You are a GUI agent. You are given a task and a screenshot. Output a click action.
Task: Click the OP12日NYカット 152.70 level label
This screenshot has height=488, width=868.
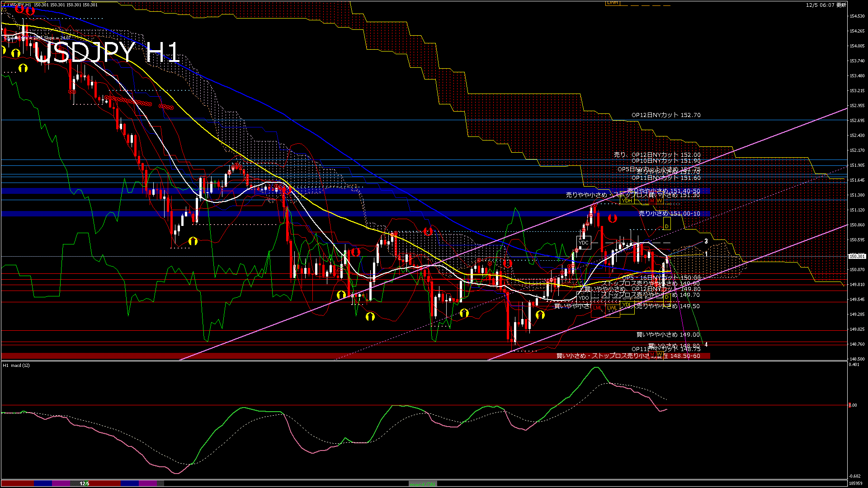tap(665, 115)
